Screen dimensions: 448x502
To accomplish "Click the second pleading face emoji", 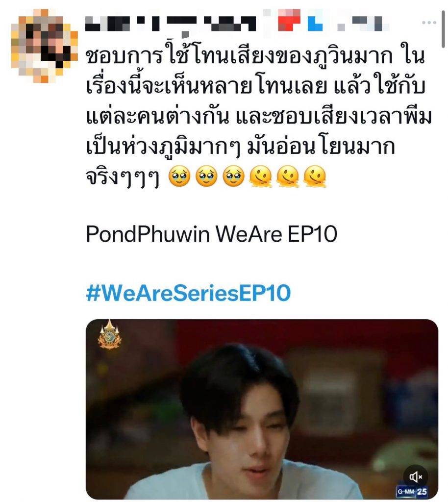I will click(206, 176).
